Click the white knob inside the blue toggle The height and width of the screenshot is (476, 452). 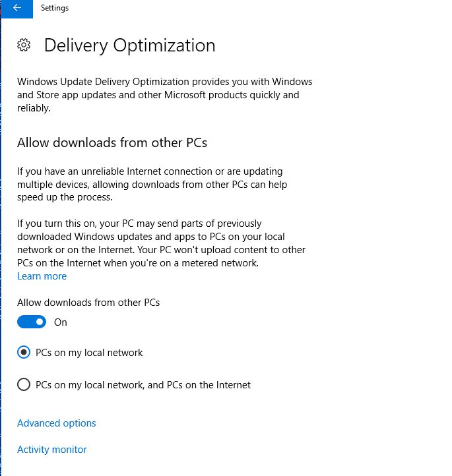40,322
